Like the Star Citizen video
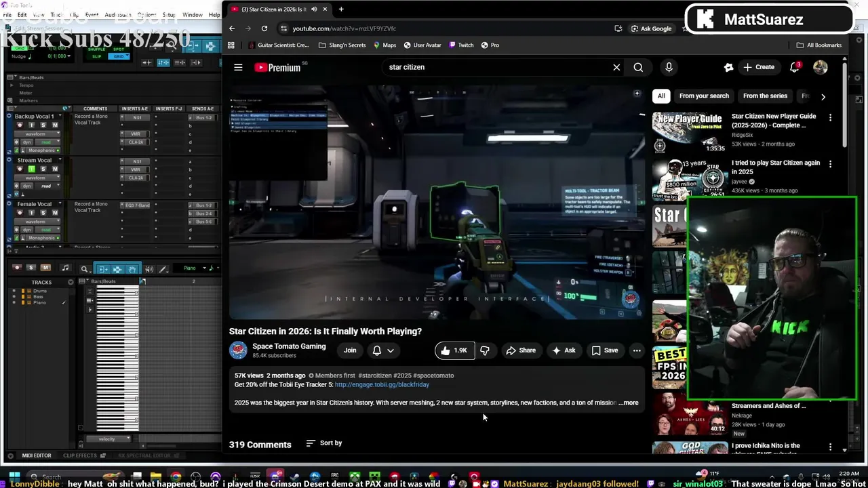The image size is (868, 488). (454, 350)
